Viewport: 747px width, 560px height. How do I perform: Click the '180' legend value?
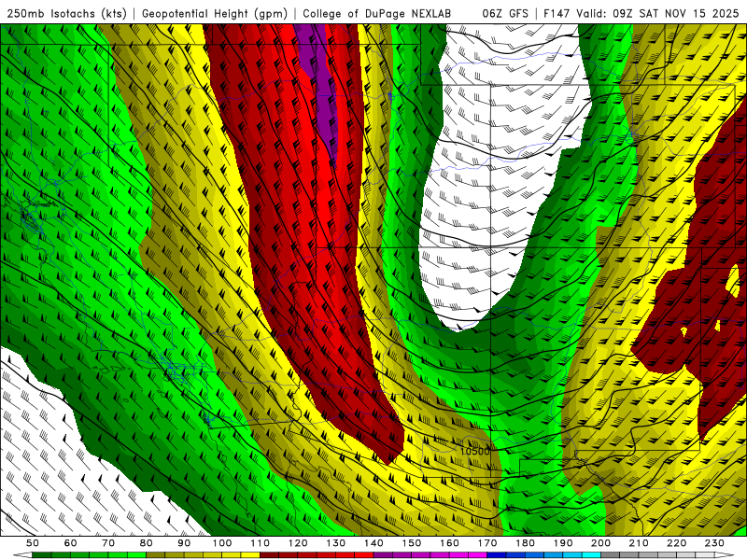[525, 543]
